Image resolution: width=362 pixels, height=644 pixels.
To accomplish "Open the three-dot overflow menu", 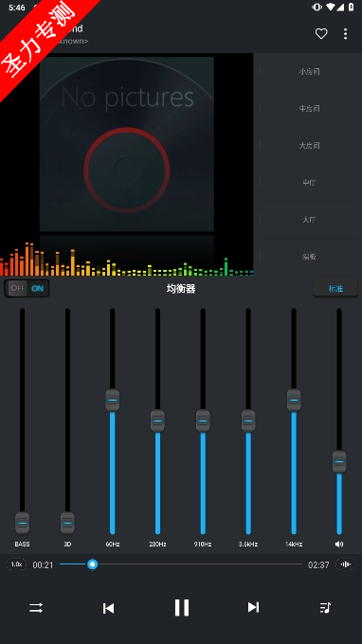I will click(345, 34).
